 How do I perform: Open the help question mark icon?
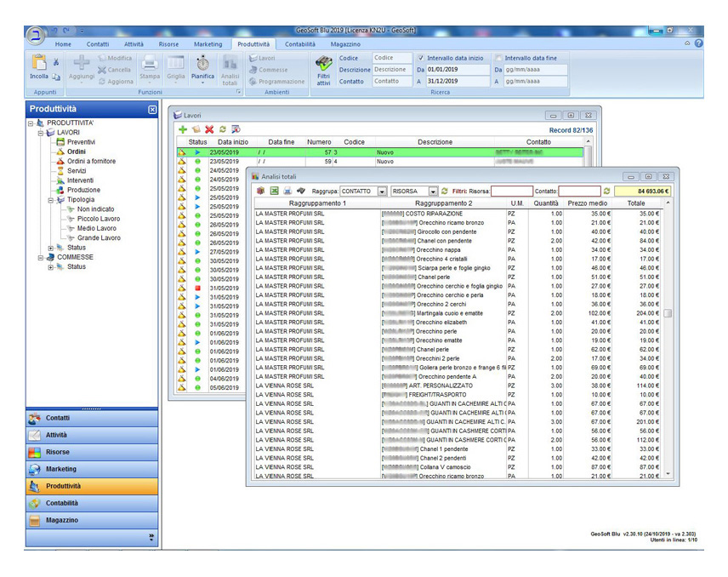click(x=699, y=43)
